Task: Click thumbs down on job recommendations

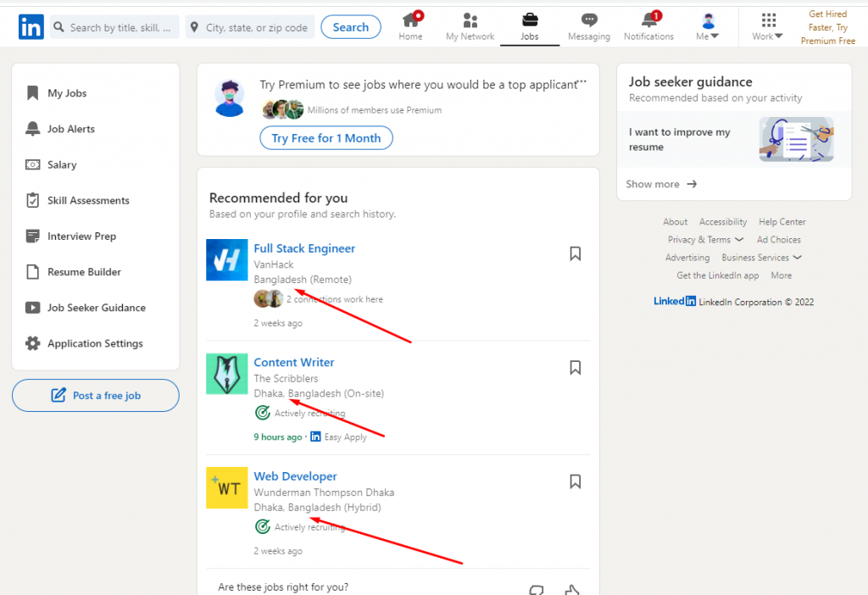Action: 536,590
